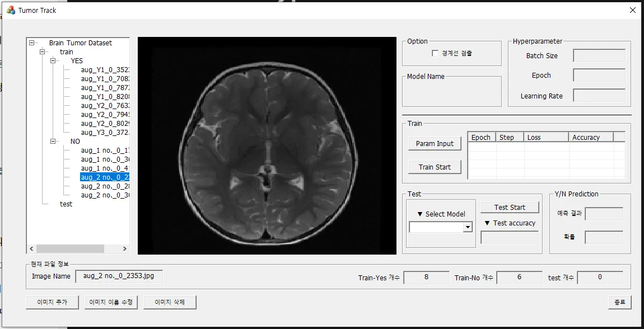Click the Test accuracy output field
The width and height of the screenshot is (644, 329).
click(x=510, y=238)
